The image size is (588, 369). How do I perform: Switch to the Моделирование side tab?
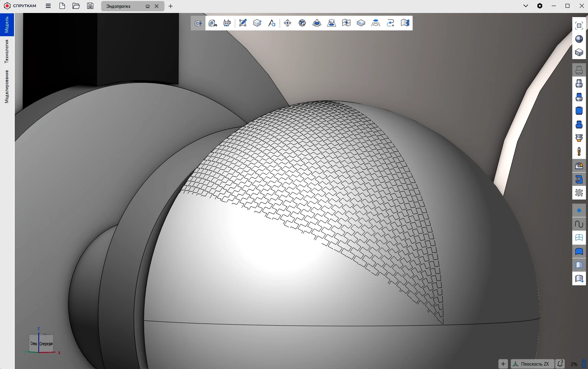[x=7, y=86]
